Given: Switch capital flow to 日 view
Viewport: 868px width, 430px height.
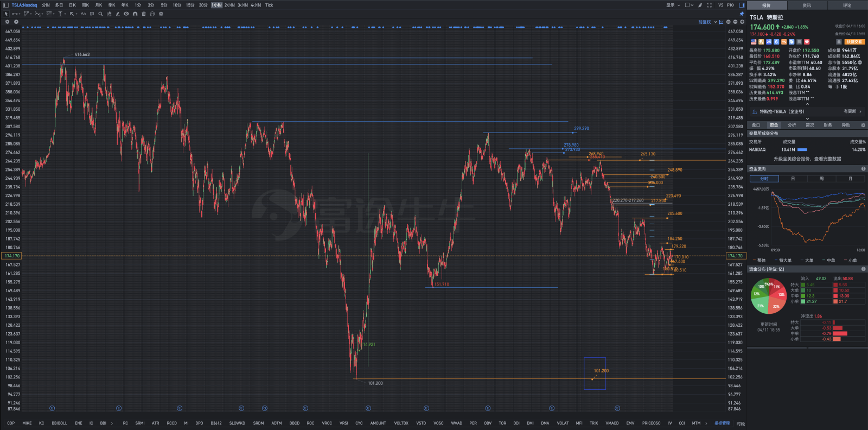Looking at the screenshot, I should (793, 179).
